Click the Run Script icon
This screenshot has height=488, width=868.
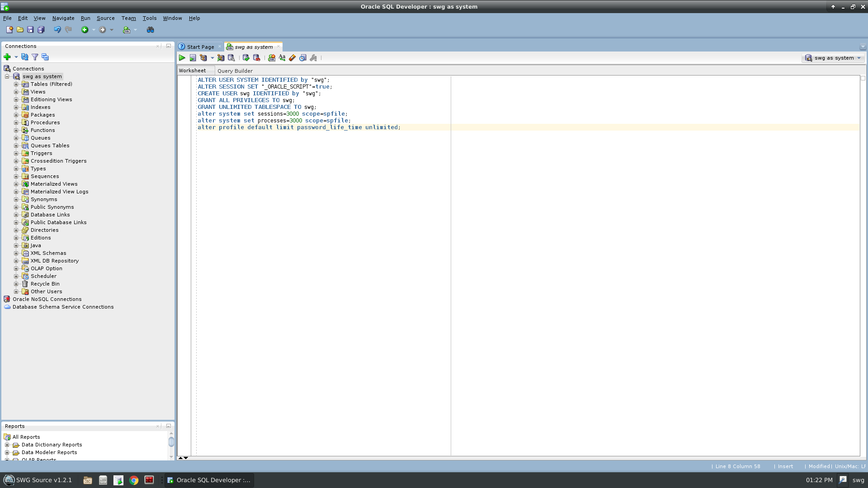[x=193, y=58]
